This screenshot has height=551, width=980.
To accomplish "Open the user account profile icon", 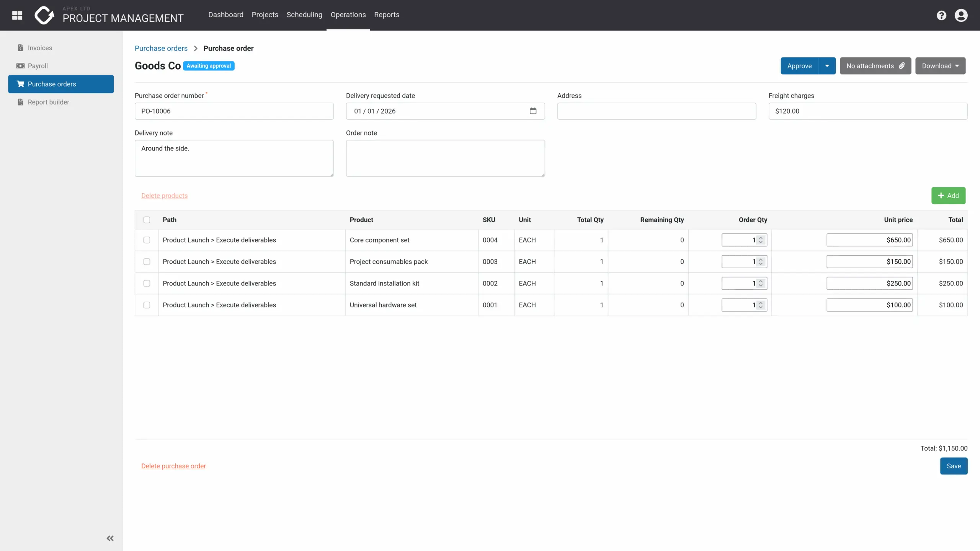I will tap(961, 15).
